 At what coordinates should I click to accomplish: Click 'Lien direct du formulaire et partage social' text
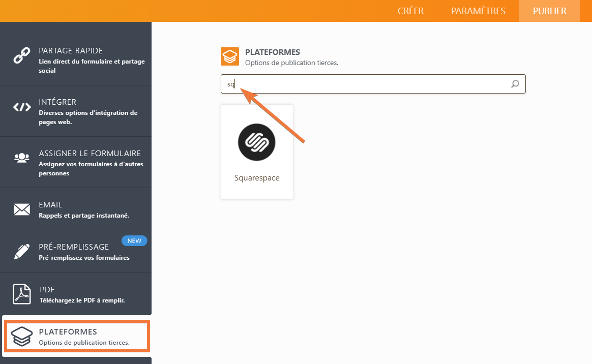[x=92, y=66]
